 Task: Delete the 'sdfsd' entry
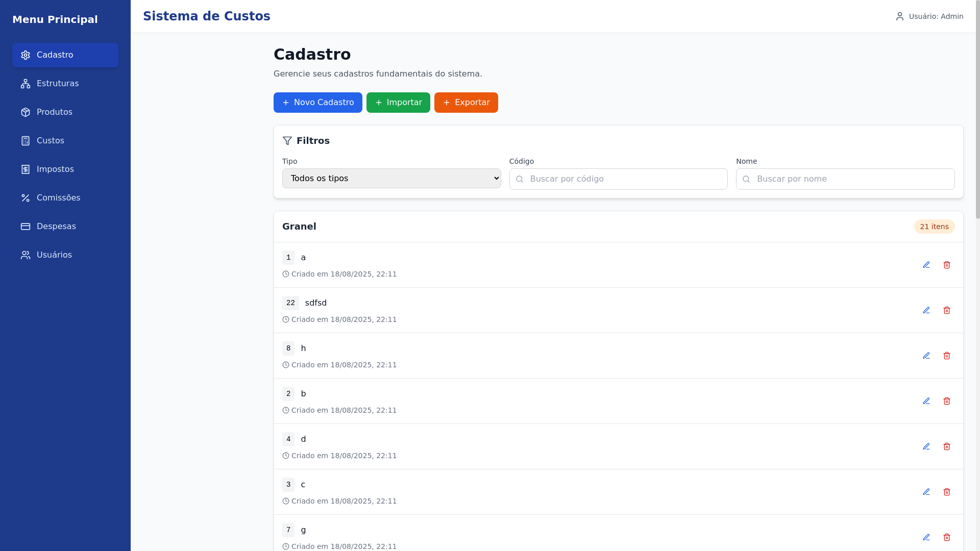coord(947,310)
